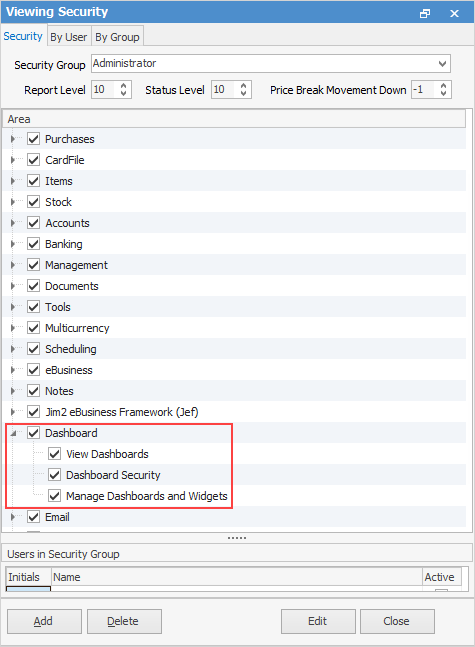The width and height of the screenshot is (475, 647).
Task: Uncheck the Notes checkbox
Action: [33, 391]
